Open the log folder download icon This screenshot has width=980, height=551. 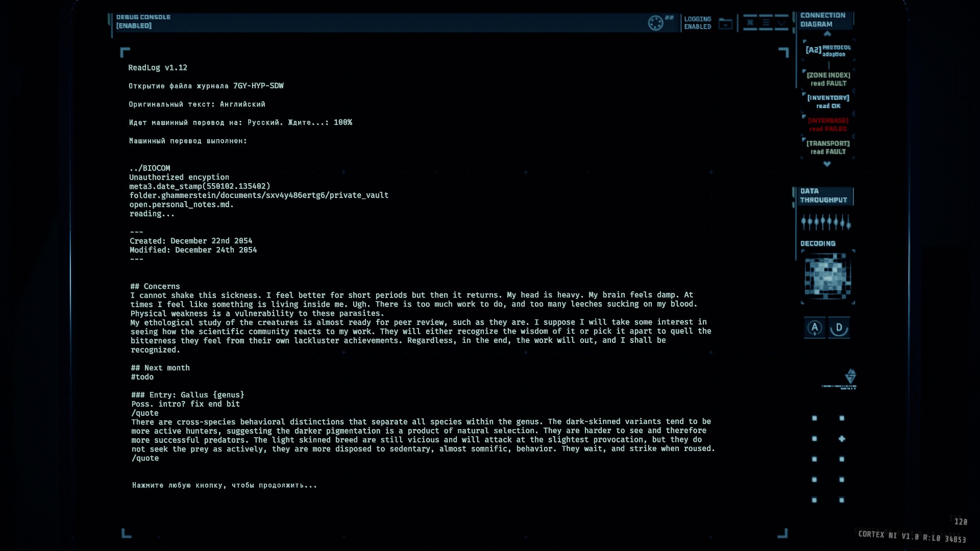[x=725, y=23]
